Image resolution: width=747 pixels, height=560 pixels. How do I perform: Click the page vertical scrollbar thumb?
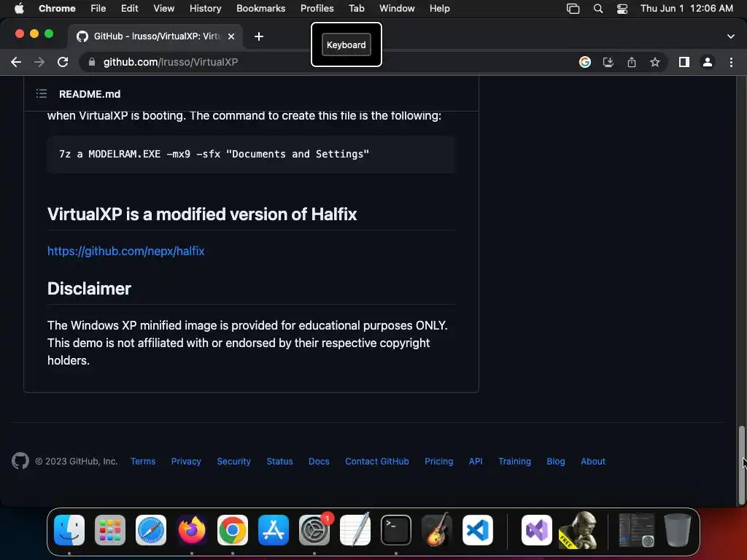[741, 465]
